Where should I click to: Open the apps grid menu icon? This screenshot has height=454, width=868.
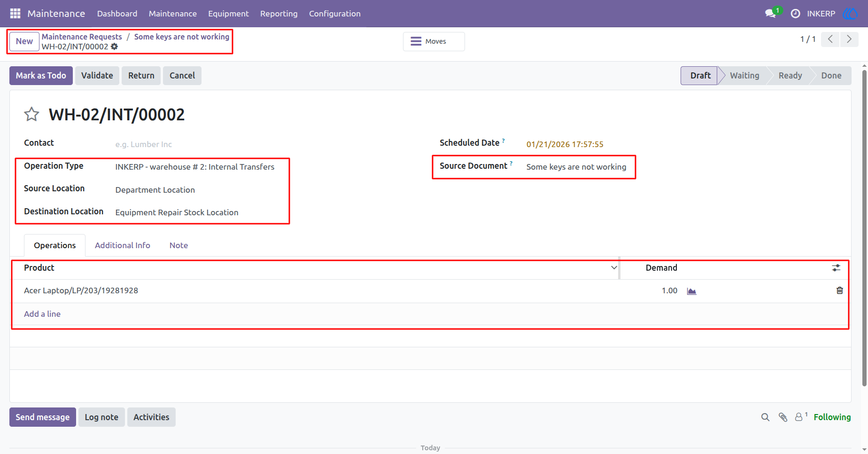(15, 14)
